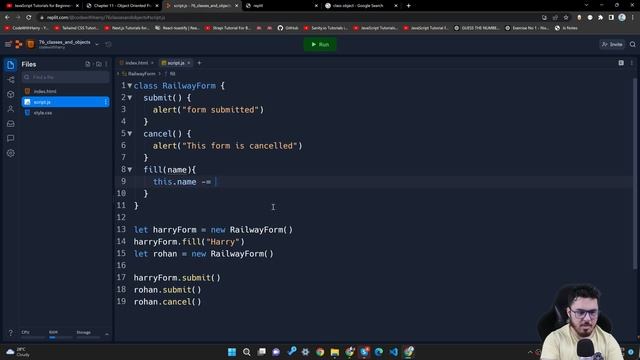Switch to the index.html editor tab
The height and width of the screenshot is (360, 640).
tap(136, 63)
